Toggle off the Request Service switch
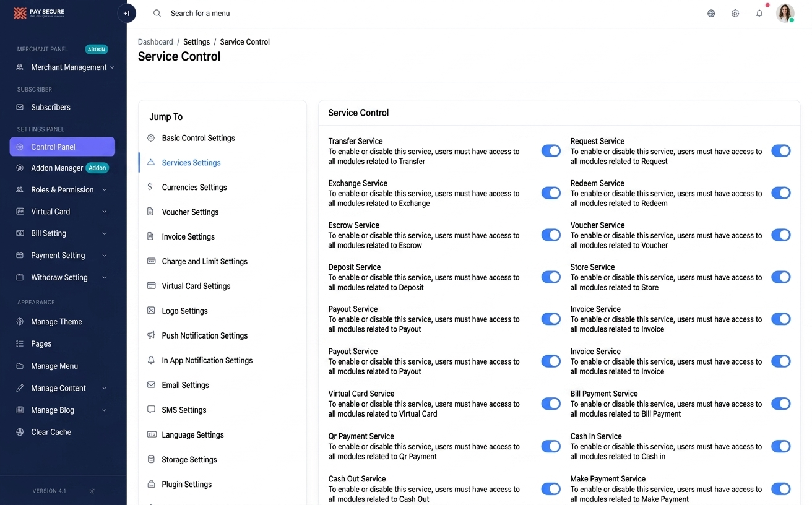The width and height of the screenshot is (812, 505). tap(781, 151)
